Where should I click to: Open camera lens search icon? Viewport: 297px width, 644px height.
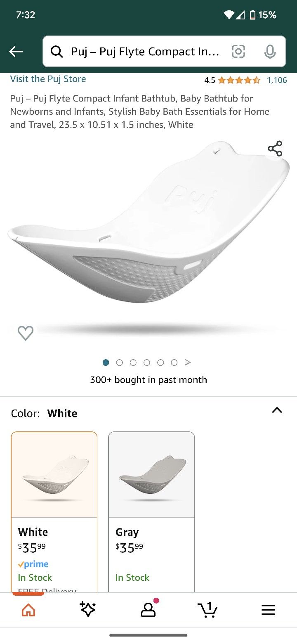pyautogui.click(x=238, y=52)
